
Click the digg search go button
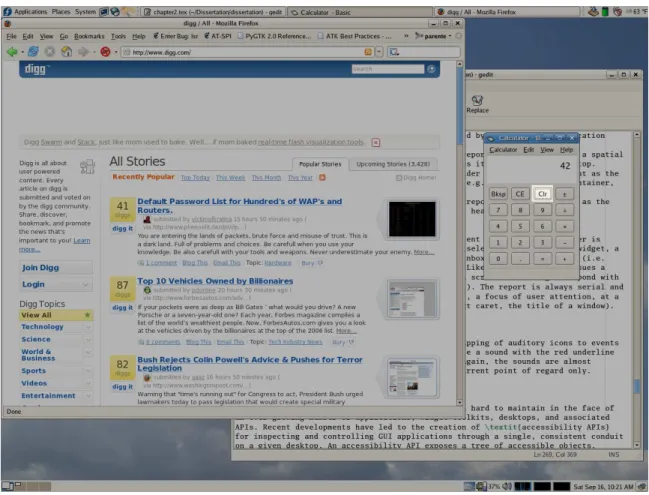(431, 69)
